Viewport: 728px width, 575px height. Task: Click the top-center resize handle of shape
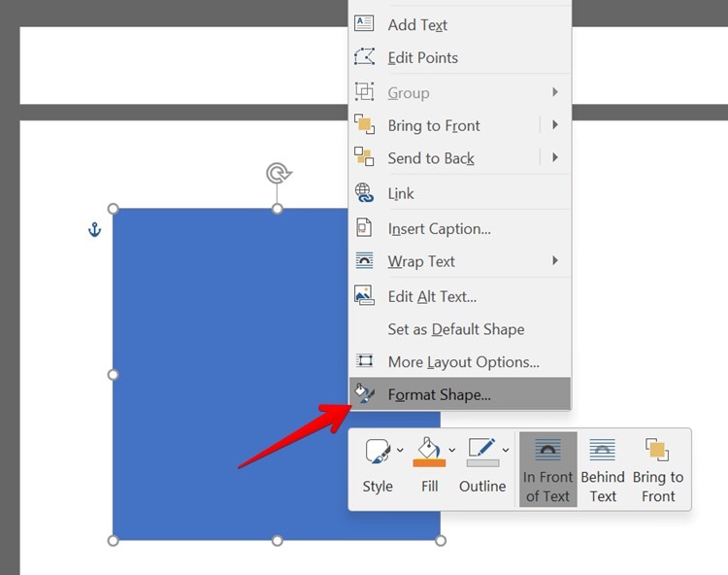tap(278, 209)
